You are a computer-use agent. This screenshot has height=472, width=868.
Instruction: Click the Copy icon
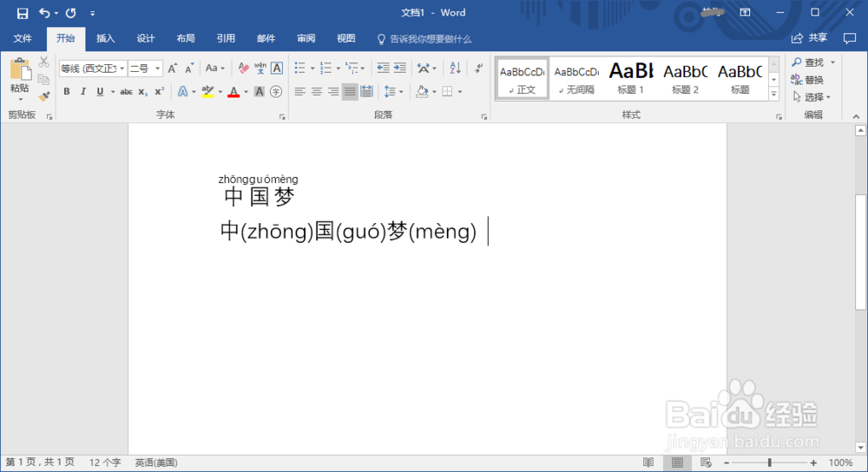[43, 79]
